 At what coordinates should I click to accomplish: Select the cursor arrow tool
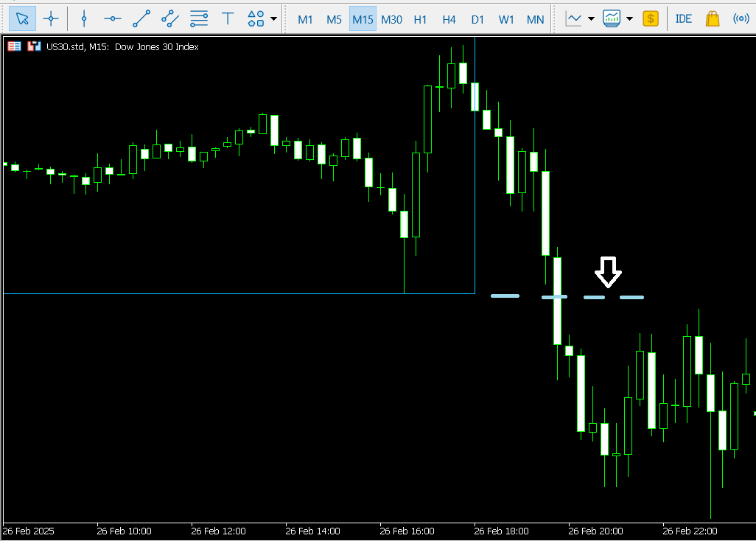coord(23,18)
